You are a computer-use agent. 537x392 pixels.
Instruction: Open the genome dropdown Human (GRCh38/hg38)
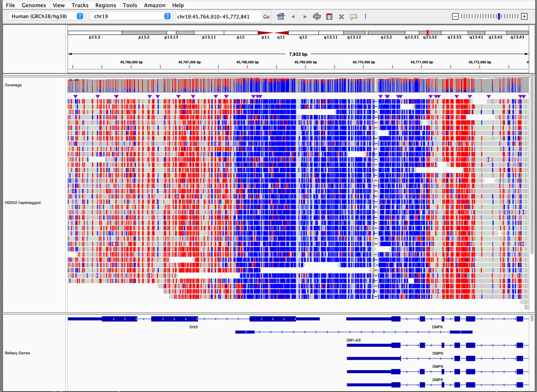[x=46, y=17]
